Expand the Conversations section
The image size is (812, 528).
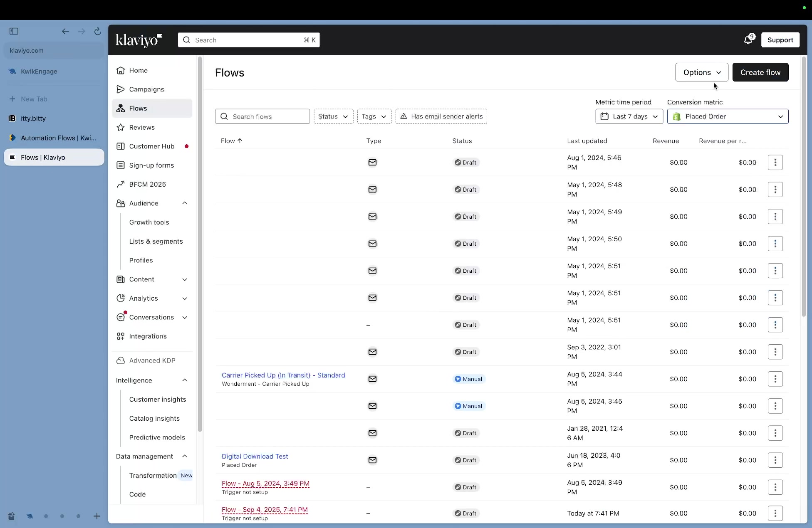pyautogui.click(x=185, y=318)
